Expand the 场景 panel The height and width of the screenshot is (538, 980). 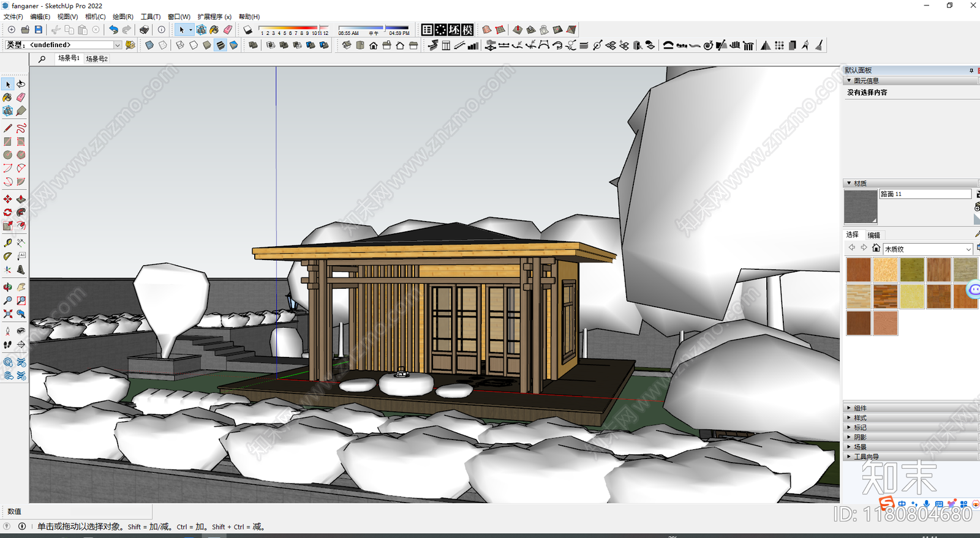pyautogui.click(x=849, y=447)
